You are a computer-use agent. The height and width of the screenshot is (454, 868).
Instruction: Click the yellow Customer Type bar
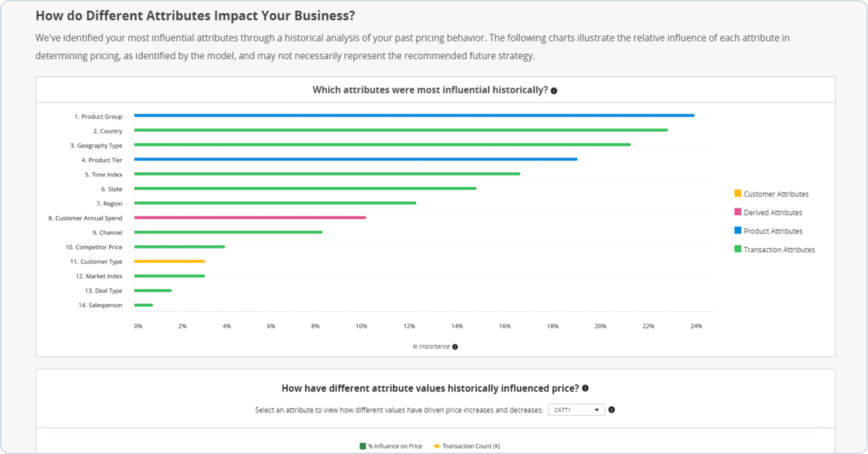[x=170, y=261]
